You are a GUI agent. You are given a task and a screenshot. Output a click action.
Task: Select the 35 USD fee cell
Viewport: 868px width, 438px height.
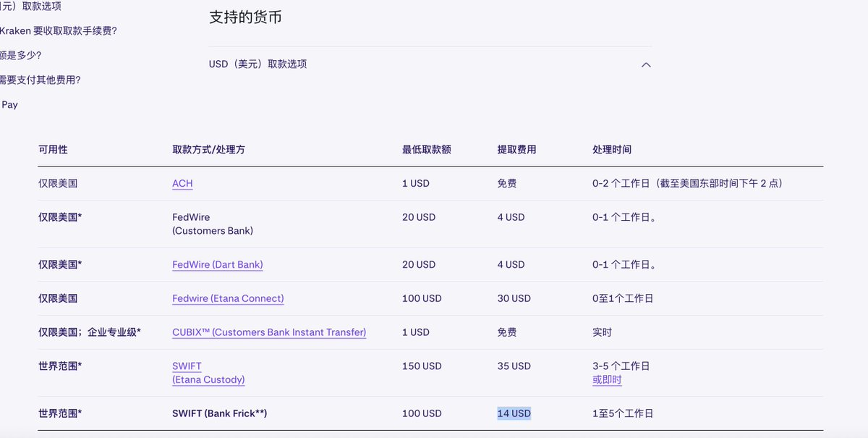point(514,366)
